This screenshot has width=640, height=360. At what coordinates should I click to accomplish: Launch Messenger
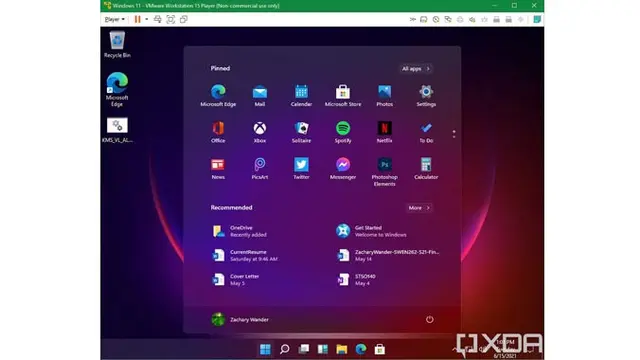pyautogui.click(x=343, y=168)
